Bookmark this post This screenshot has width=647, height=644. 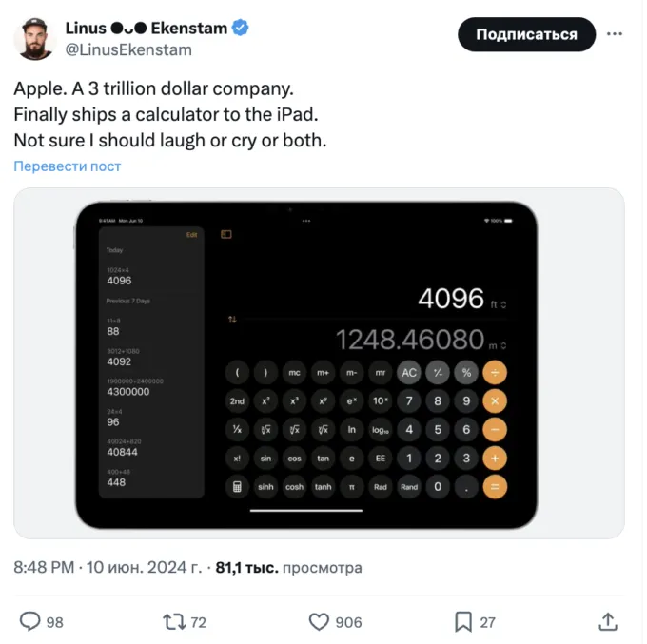(463, 621)
